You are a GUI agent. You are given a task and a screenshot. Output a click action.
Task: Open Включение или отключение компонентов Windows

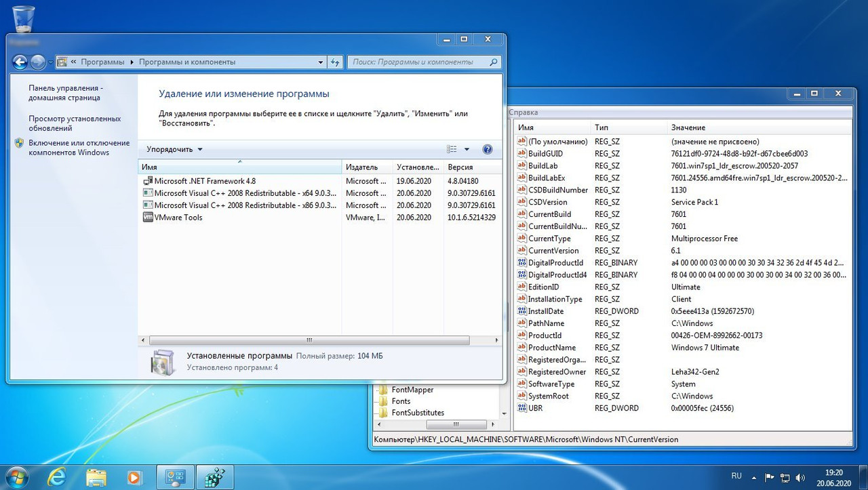(79, 148)
